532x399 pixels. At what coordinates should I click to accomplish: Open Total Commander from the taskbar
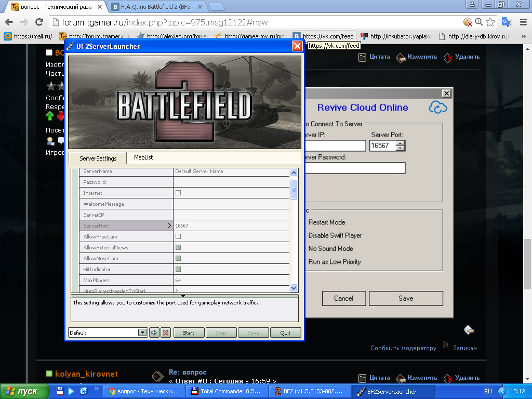click(228, 391)
